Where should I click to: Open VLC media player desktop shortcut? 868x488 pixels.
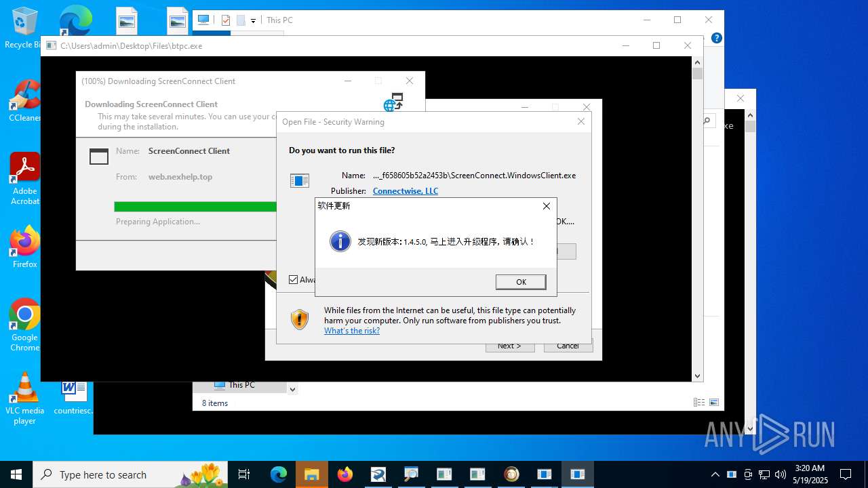tap(24, 399)
